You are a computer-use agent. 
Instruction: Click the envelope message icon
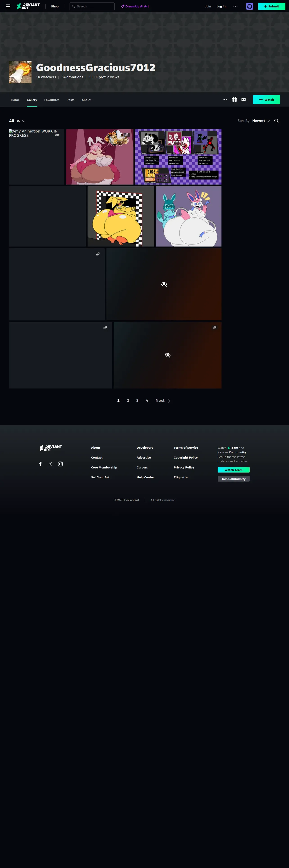click(x=244, y=100)
